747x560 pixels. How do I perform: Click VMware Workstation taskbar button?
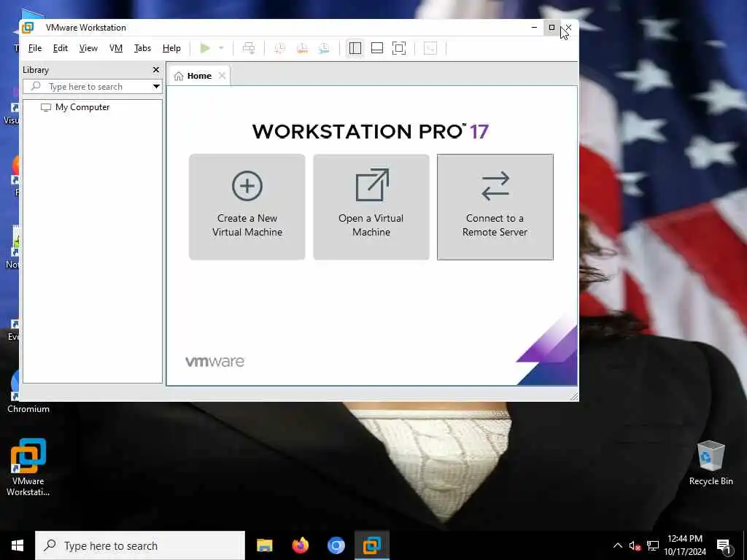tap(372, 545)
